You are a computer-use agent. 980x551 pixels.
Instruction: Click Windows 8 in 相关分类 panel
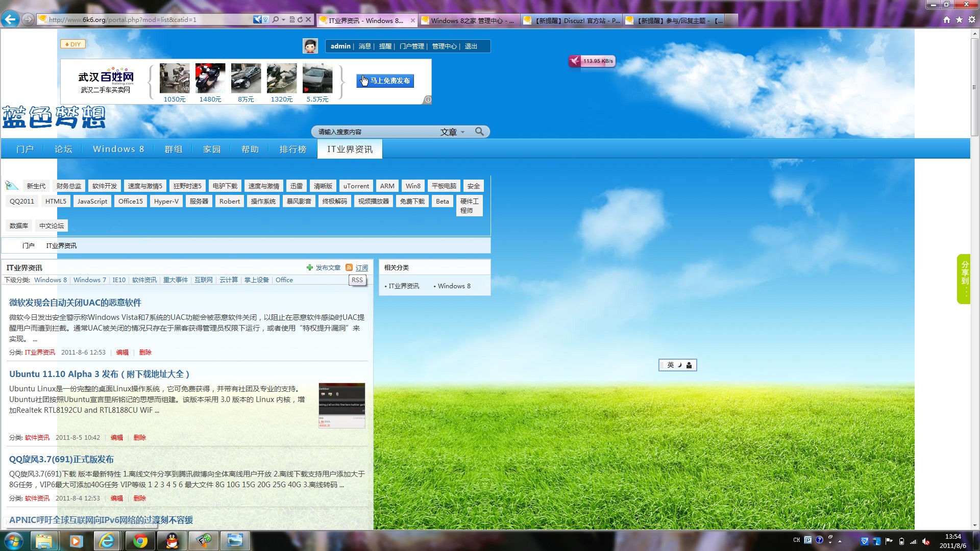pyautogui.click(x=454, y=286)
